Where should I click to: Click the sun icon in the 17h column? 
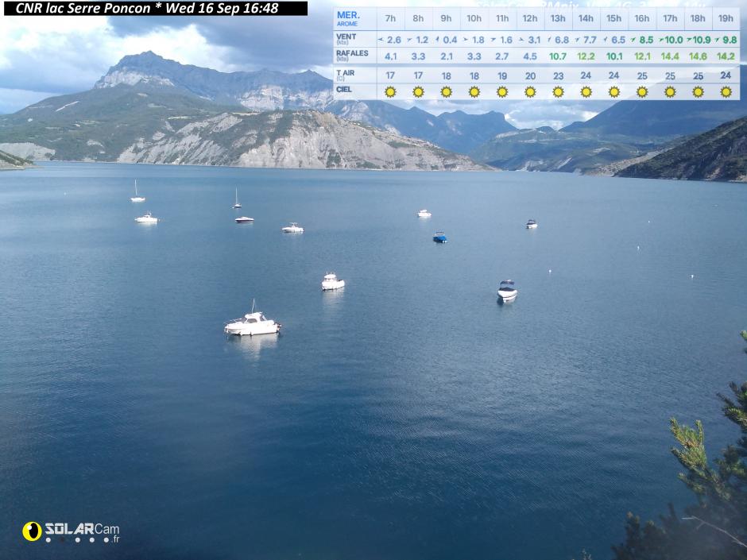tap(670, 92)
